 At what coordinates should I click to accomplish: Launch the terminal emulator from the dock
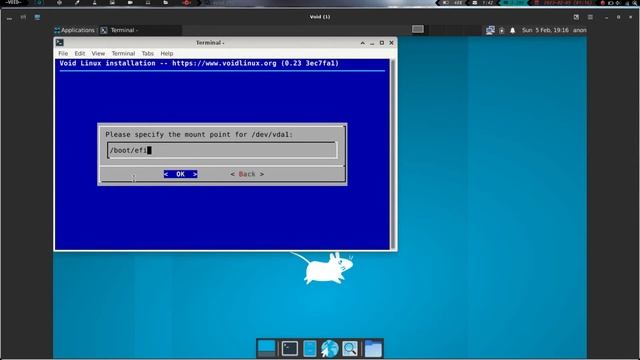click(290, 349)
